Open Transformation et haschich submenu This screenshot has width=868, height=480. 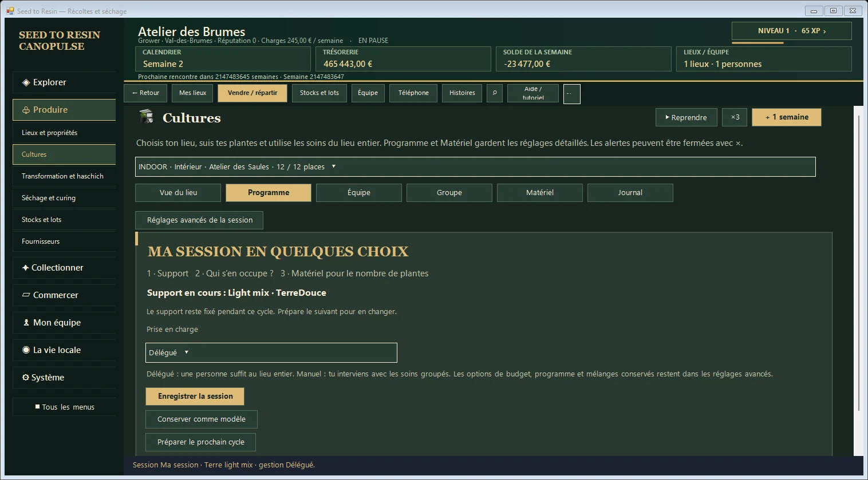tap(64, 176)
